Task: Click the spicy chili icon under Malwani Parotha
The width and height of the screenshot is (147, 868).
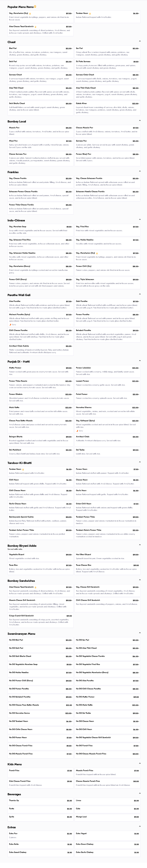Action: (x=10, y=325)
